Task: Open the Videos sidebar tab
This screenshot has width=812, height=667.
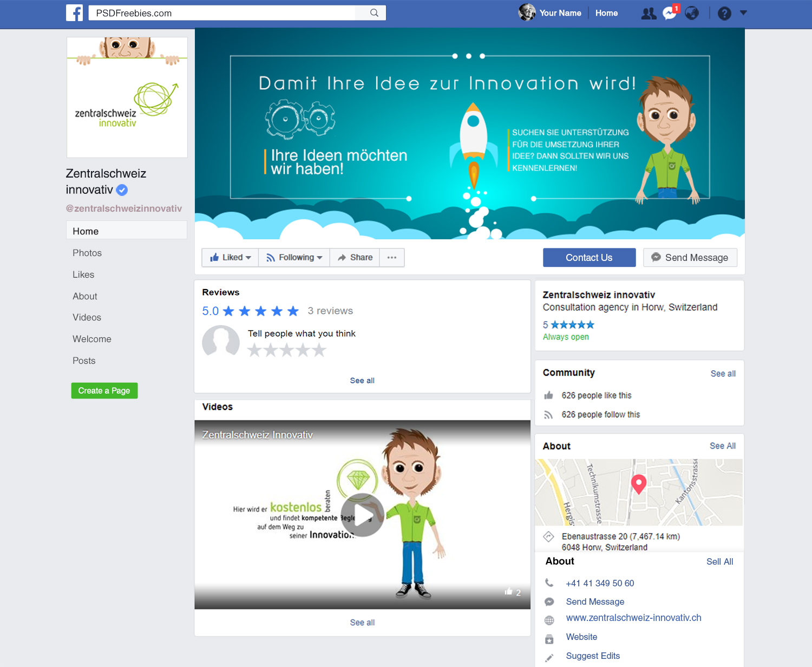Action: pos(87,317)
